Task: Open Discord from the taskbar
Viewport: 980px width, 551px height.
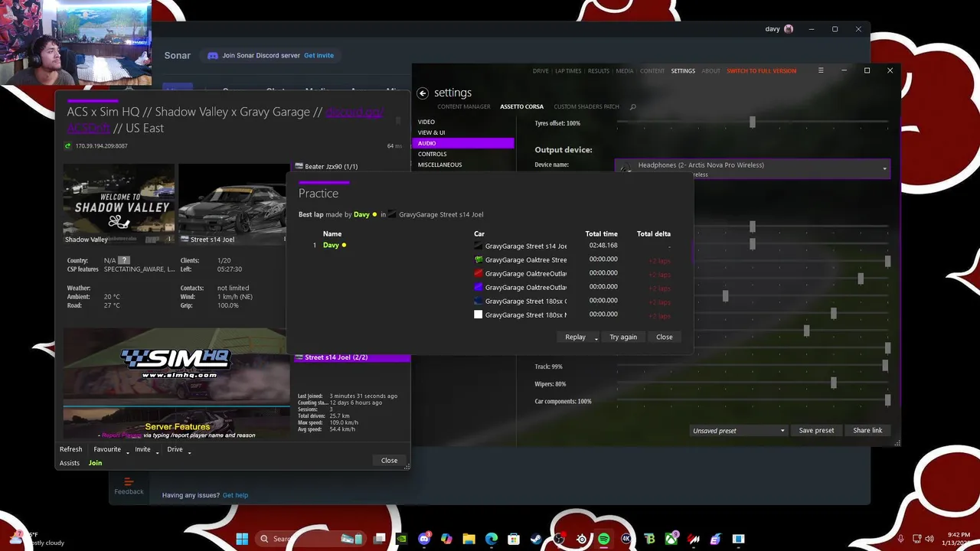Action: [x=424, y=539]
